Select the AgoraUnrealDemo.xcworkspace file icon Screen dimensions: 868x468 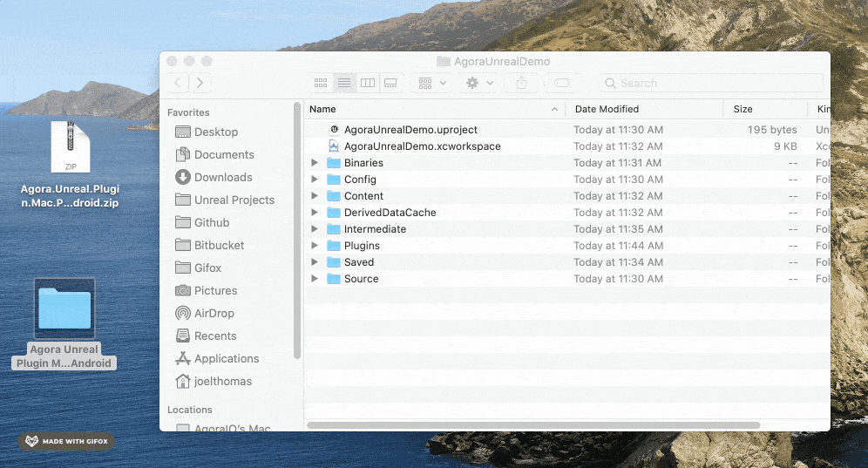click(x=334, y=146)
